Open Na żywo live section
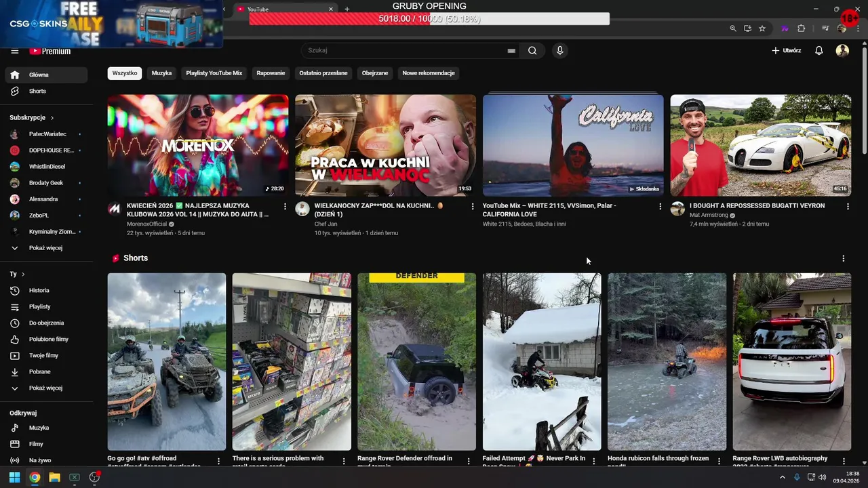Image resolution: width=868 pixels, height=488 pixels. point(46,460)
